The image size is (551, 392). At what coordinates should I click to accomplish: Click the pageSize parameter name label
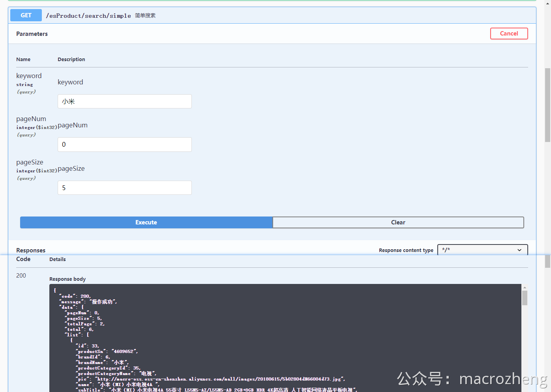(30, 162)
